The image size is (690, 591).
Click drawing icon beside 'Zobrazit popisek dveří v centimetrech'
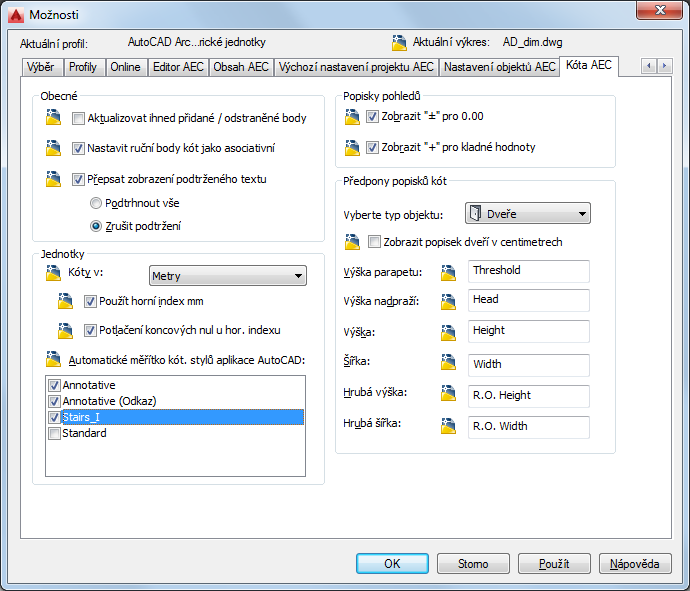pos(352,242)
